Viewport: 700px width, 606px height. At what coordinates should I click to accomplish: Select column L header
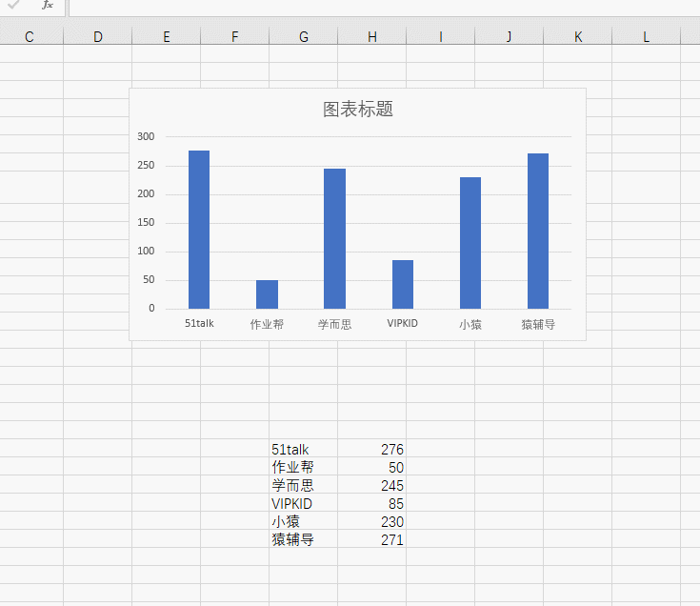pyautogui.click(x=646, y=36)
